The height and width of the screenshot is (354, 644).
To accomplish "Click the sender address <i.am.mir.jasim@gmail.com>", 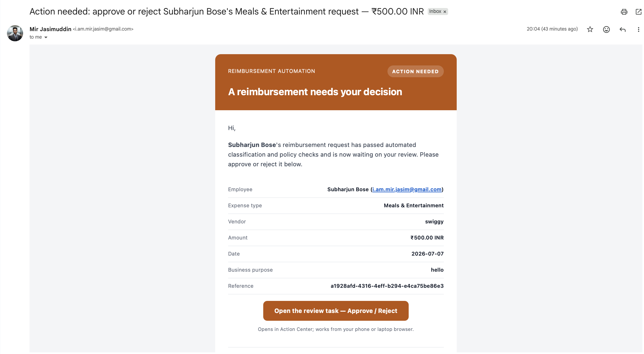I will pyautogui.click(x=103, y=29).
